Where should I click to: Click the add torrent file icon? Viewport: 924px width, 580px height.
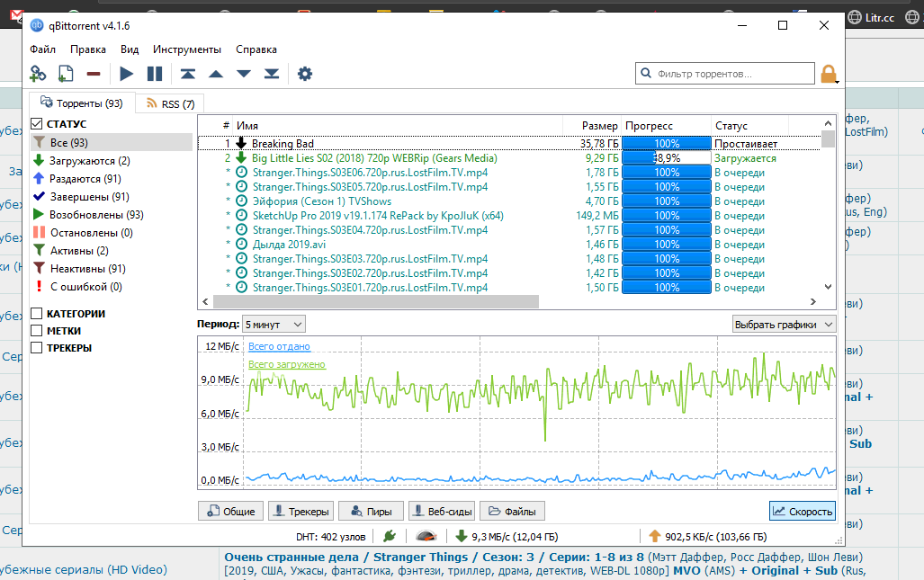(x=66, y=74)
